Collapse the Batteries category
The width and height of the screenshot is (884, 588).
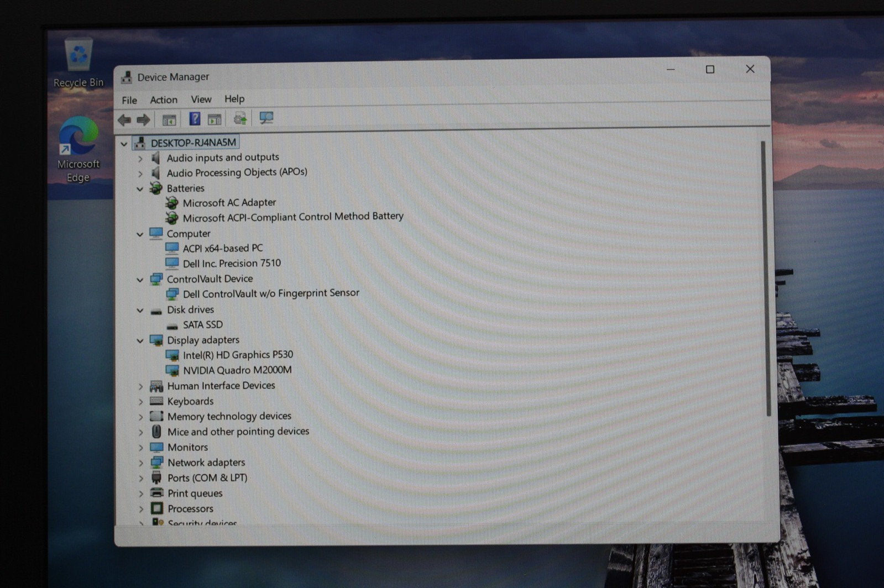coord(140,189)
